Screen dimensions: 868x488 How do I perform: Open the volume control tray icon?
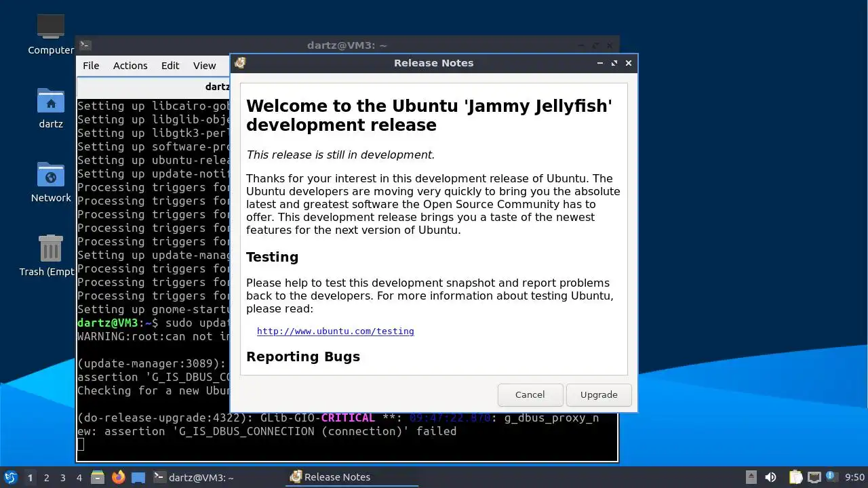coord(770,477)
